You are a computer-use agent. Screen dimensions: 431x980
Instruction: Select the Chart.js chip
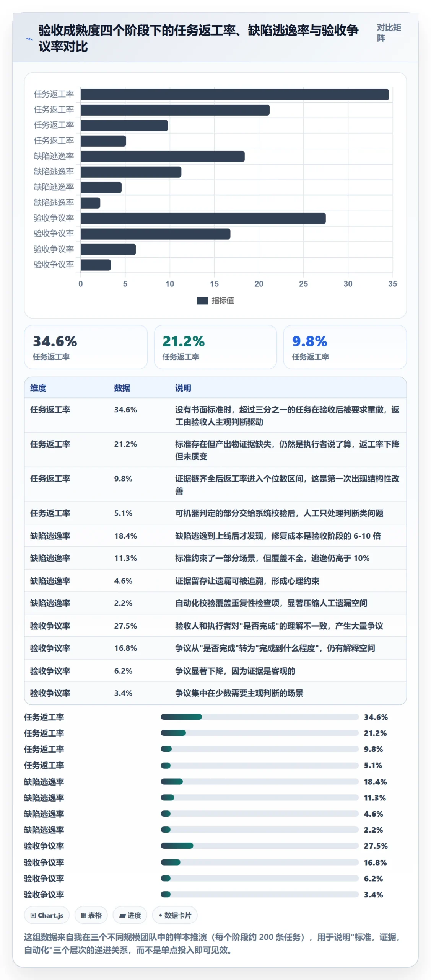(x=47, y=915)
